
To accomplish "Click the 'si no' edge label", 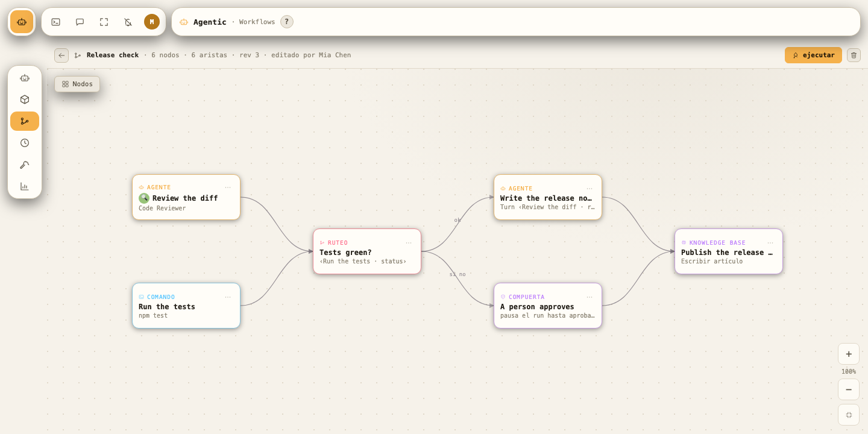I will pos(458,274).
